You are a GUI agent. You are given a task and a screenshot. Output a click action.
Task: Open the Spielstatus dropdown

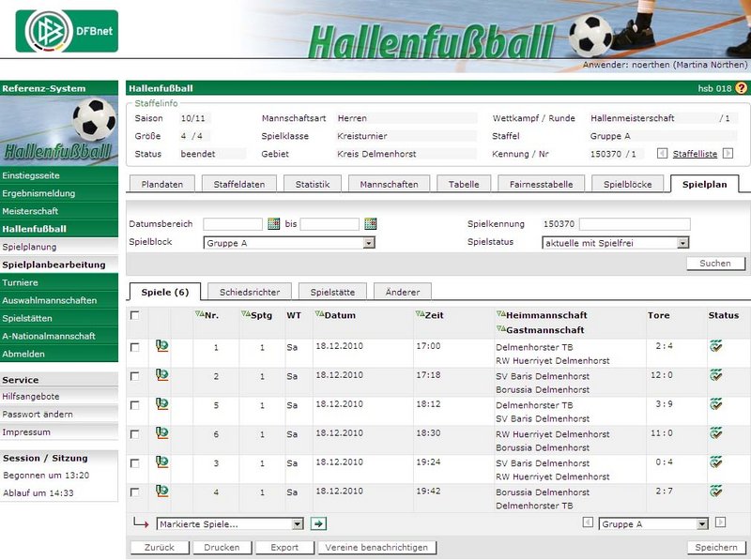[682, 243]
